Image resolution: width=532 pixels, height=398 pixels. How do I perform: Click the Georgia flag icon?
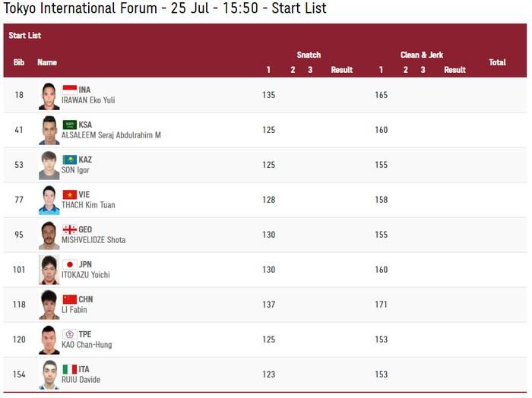(x=70, y=229)
